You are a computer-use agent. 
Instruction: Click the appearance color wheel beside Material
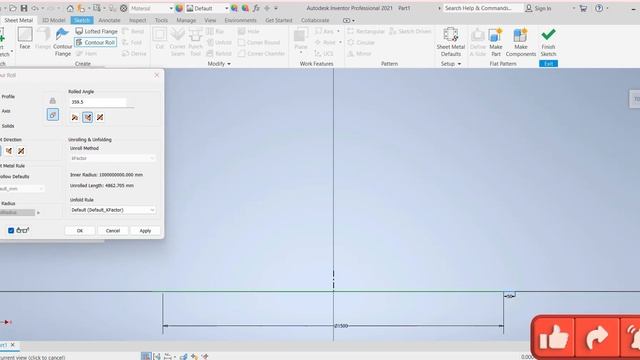click(179, 8)
